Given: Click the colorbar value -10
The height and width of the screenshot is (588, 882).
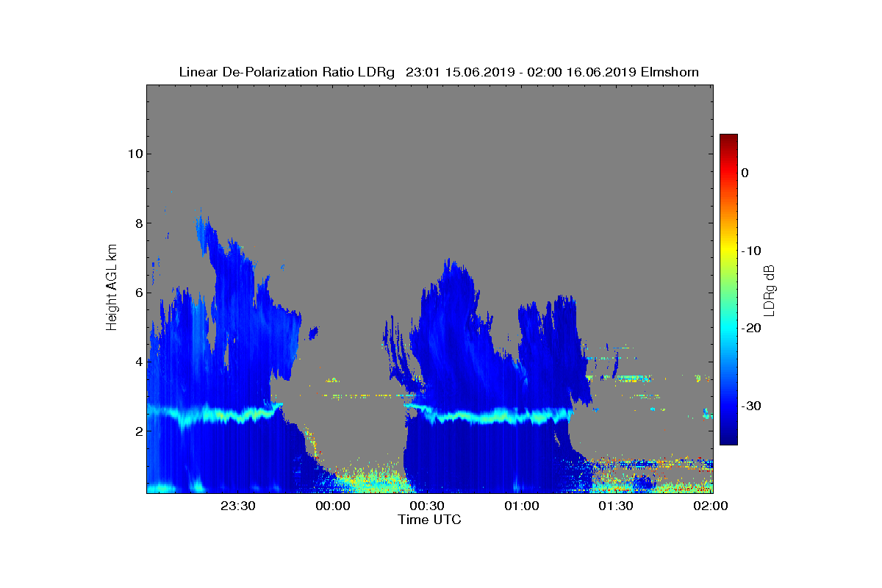Looking at the screenshot, I should [750, 251].
